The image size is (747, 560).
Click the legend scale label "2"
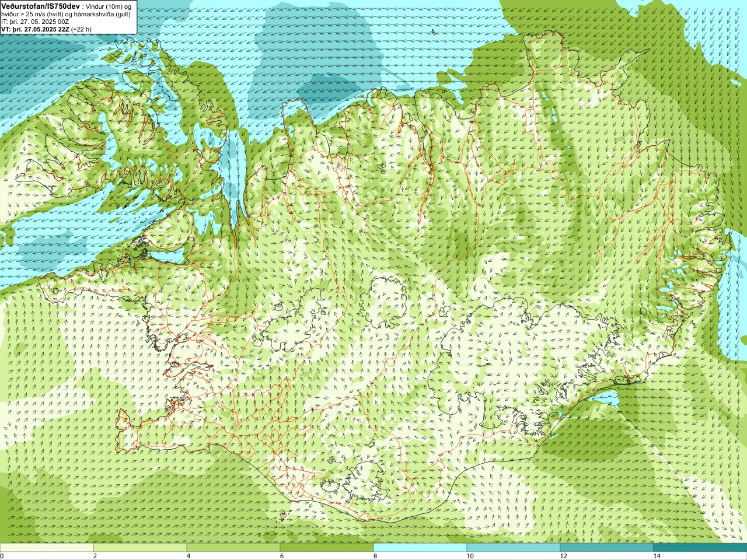(95, 556)
